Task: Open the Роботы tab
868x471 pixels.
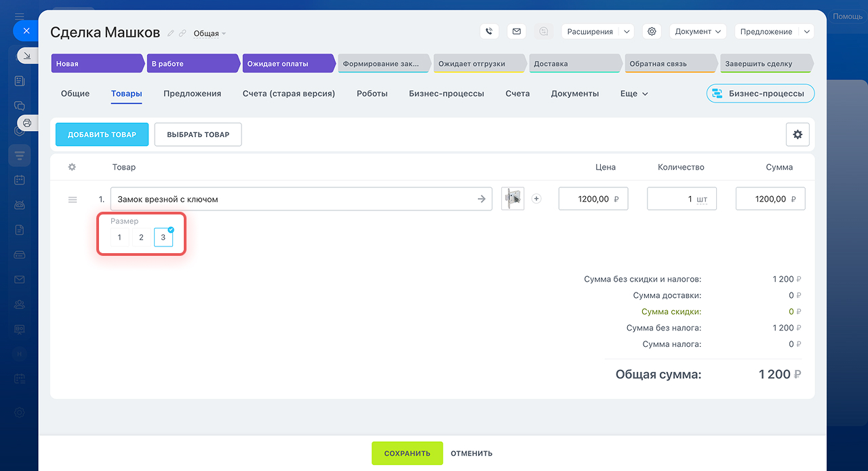Action: point(372,94)
